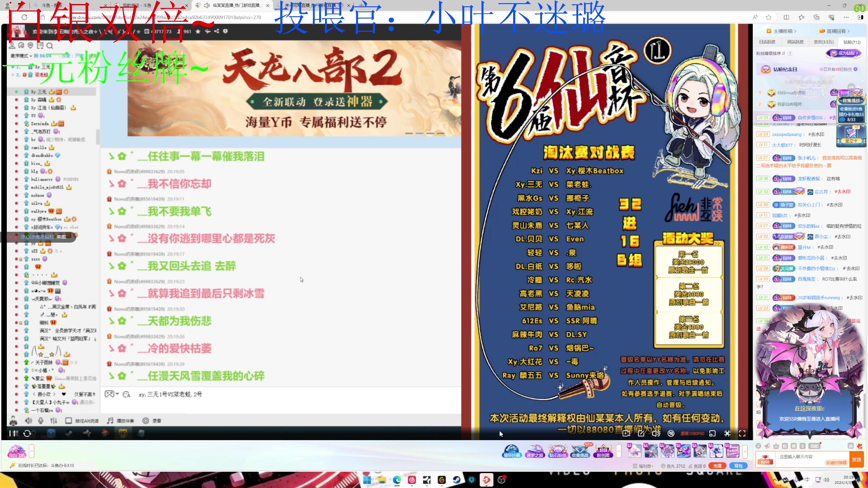Click 我家仙布隆咚 in fan ranking
Screen dimensions: 868x488
[789, 104]
